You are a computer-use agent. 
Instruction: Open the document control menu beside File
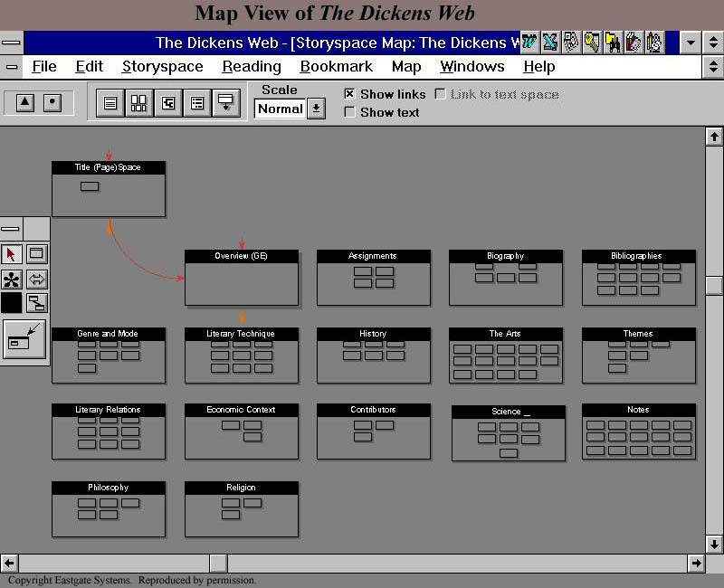pyautogui.click(x=12, y=67)
